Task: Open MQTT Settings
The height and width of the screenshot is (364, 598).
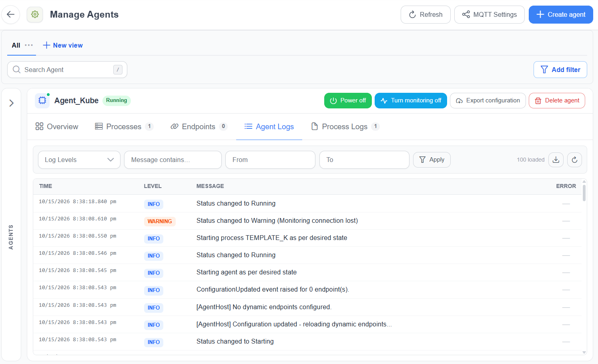Action: click(x=490, y=14)
